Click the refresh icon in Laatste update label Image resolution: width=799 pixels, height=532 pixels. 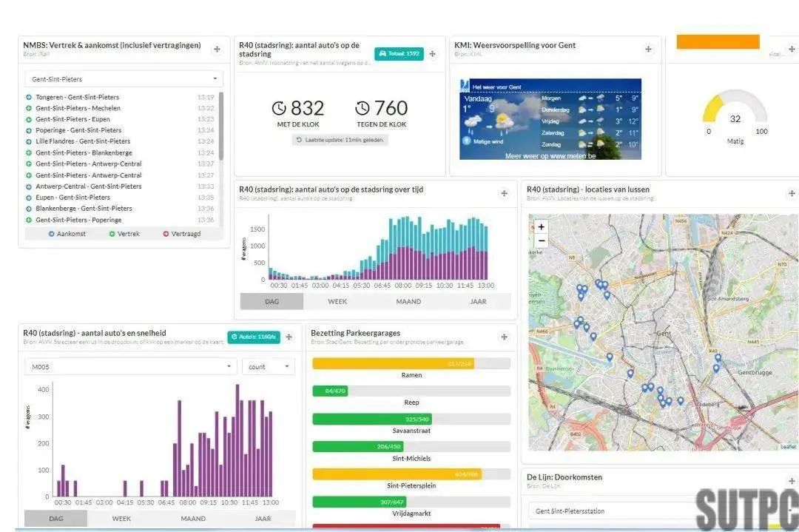[x=299, y=140]
